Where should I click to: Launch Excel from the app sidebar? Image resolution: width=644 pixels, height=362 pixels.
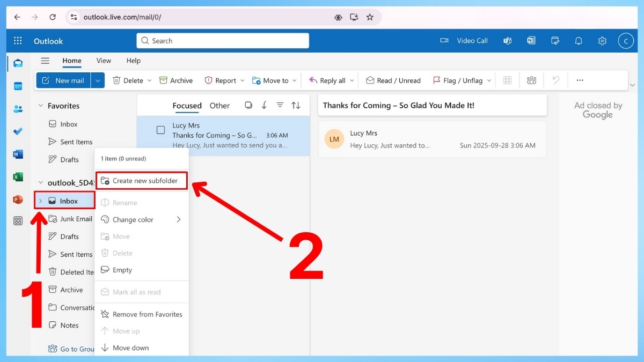(x=18, y=177)
